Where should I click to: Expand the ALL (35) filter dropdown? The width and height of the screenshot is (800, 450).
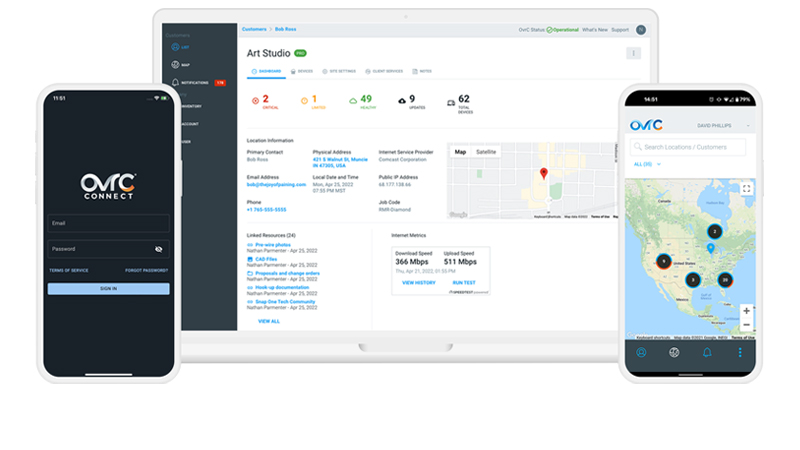coord(647,164)
